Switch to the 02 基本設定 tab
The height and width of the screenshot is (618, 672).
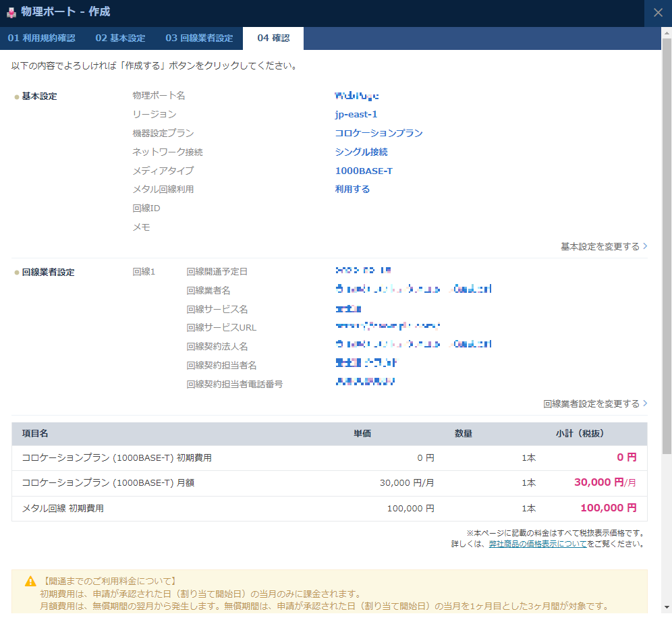pos(120,38)
